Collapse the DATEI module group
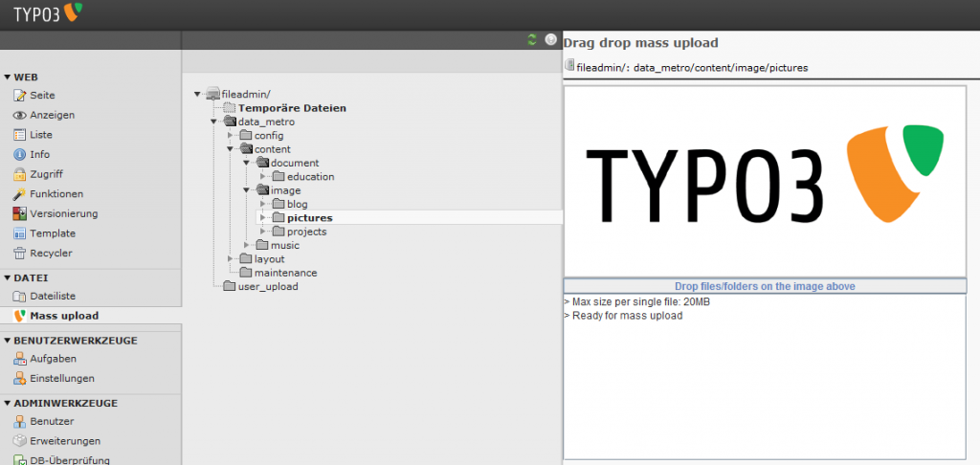 (x=8, y=278)
